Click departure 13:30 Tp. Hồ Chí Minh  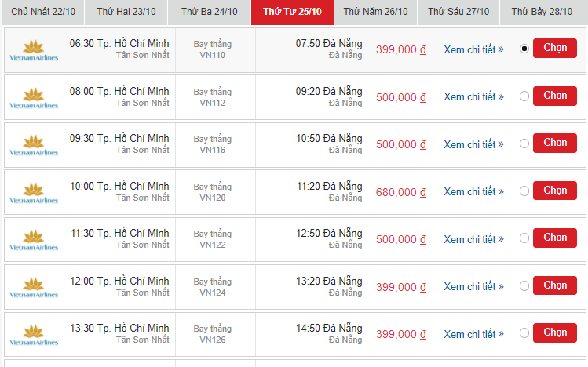[x=119, y=328]
